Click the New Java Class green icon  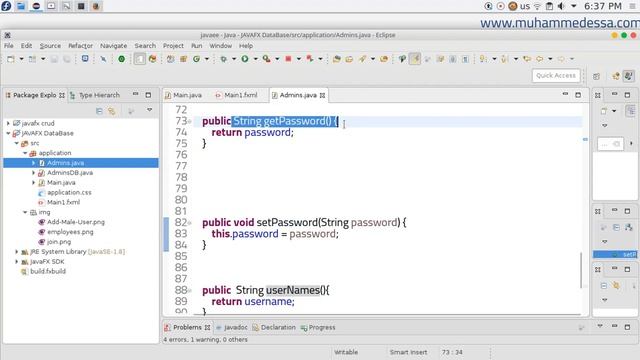click(196, 59)
